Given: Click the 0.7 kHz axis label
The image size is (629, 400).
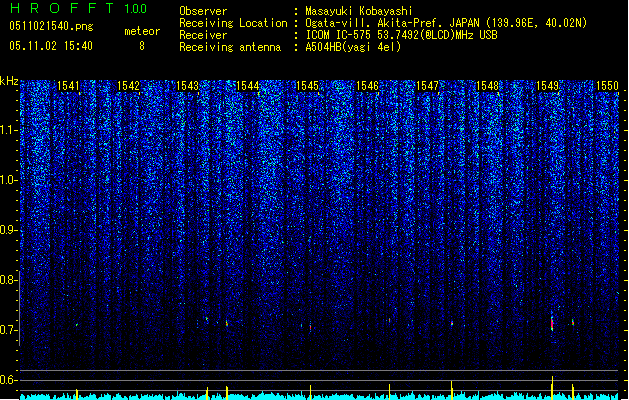Looking at the screenshot, I should (x=9, y=330).
